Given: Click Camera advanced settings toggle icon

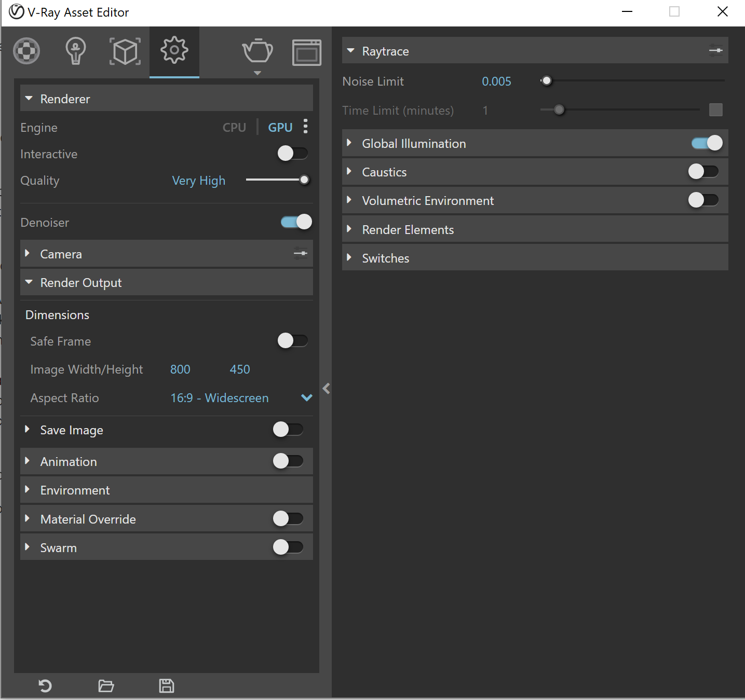Looking at the screenshot, I should tap(301, 254).
